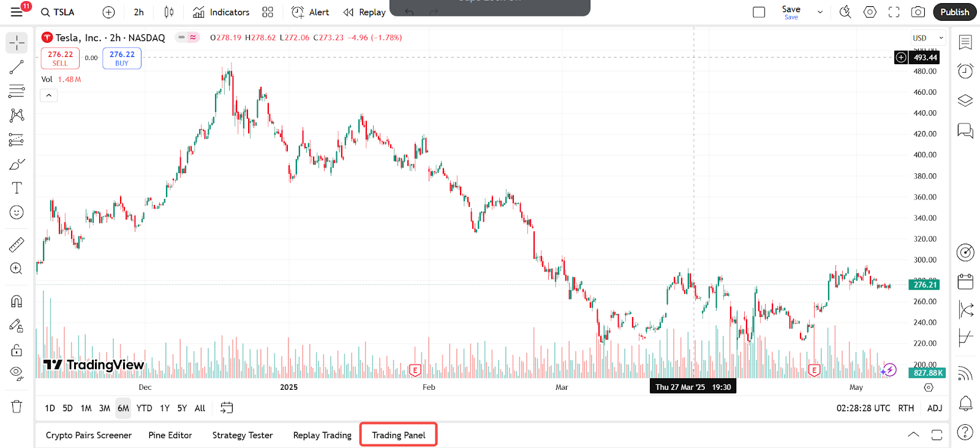This screenshot has width=980, height=448.
Task: Select the text annotation tool
Action: point(17,188)
